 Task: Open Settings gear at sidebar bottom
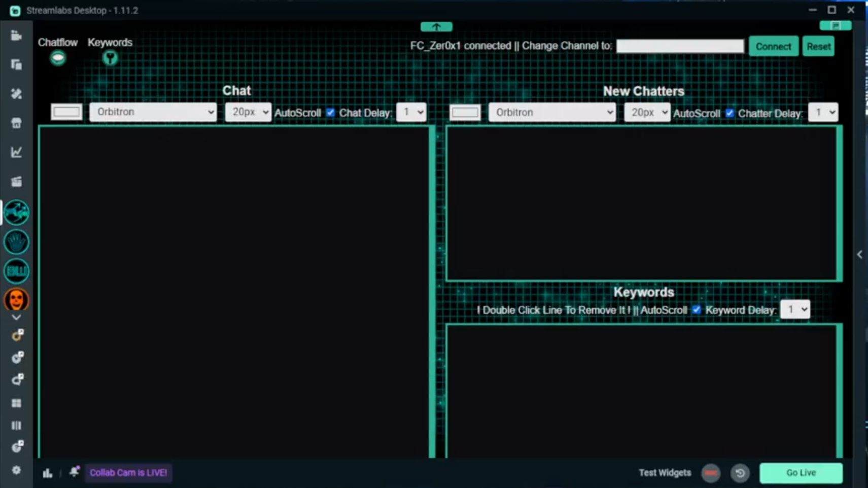(x=16, y=470)
